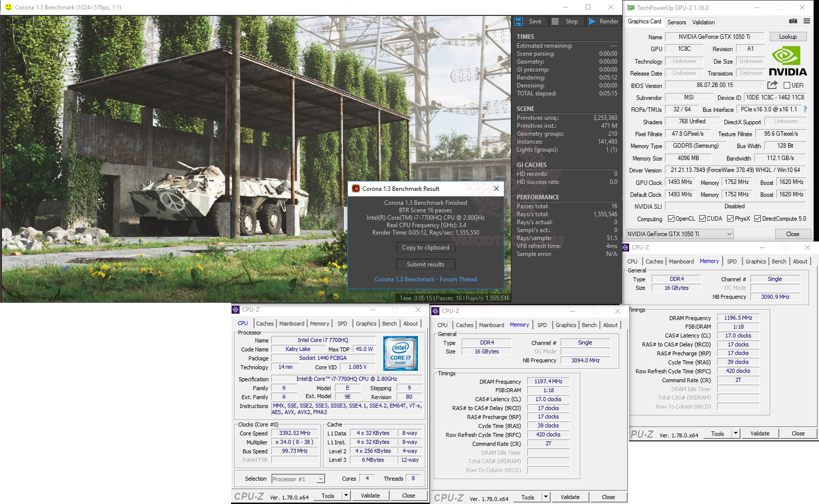This screenshot has height=504, width=819.
Task: Click Validate in CPU-Z window showing 3094.0 MHz
Action: pyautogui.click(x=570, y=497)
